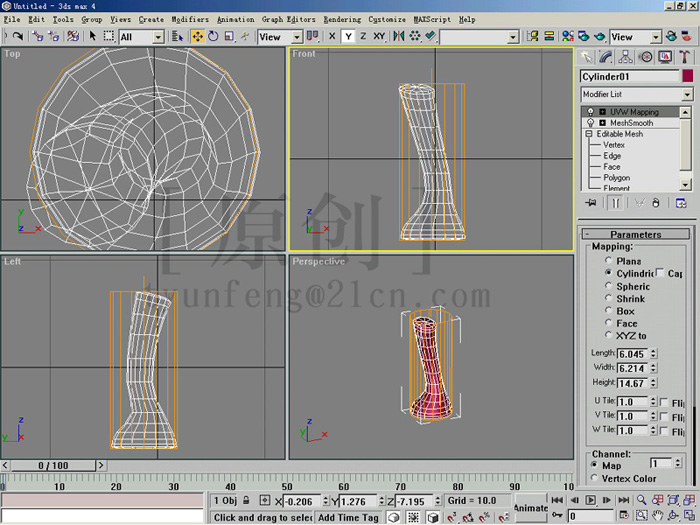
Task: Activate the Select and Scale tool
Action: 229,37
